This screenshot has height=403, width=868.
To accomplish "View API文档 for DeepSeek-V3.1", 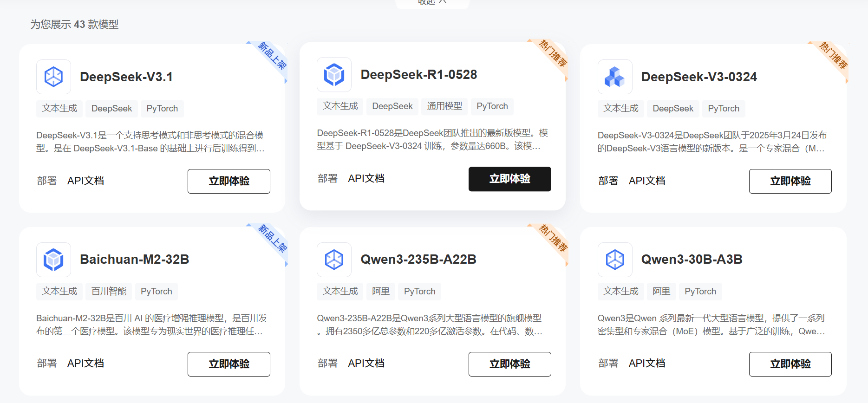I will (85, 181).
